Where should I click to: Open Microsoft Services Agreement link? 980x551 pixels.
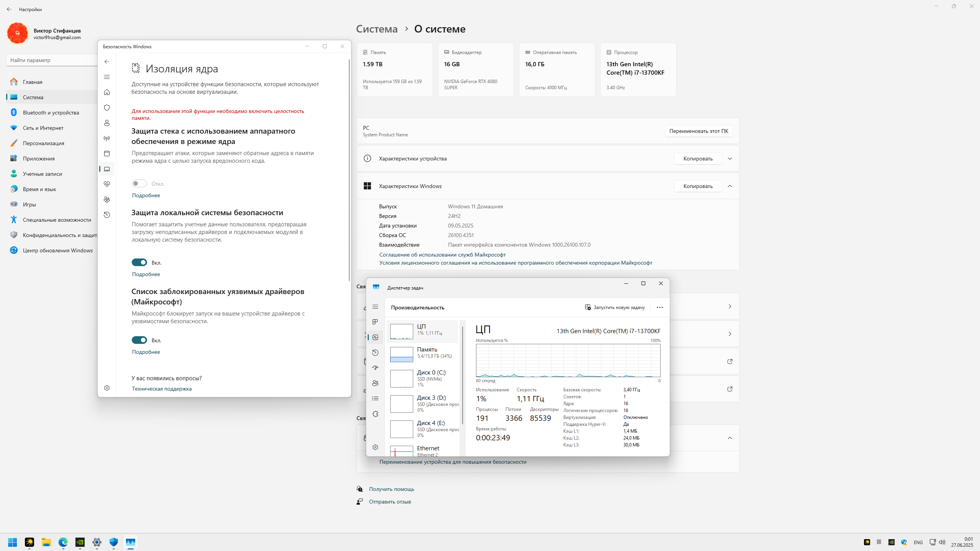point(442,255)
